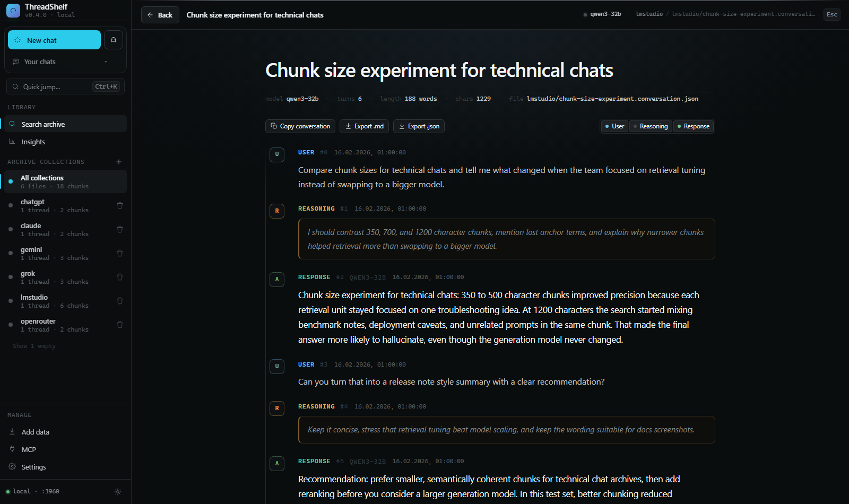Open Search archive in the library
Image resolution: width=849 pixels, height=504 pixels.
point(65,124)
